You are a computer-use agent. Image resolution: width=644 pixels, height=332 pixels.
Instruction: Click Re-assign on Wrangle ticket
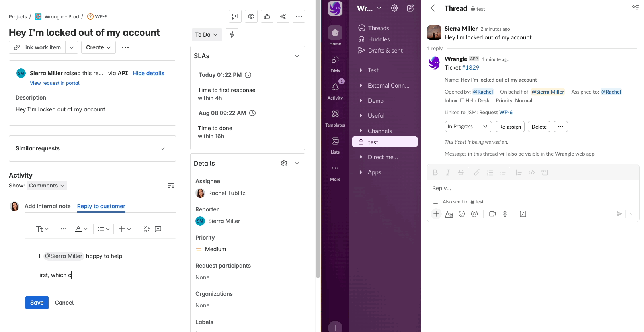point(510,127)
